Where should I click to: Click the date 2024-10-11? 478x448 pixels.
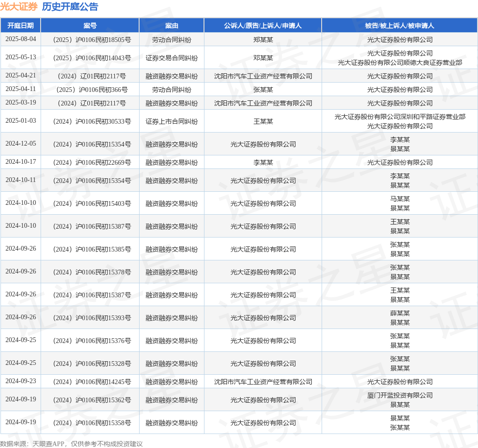click(21, 180)
